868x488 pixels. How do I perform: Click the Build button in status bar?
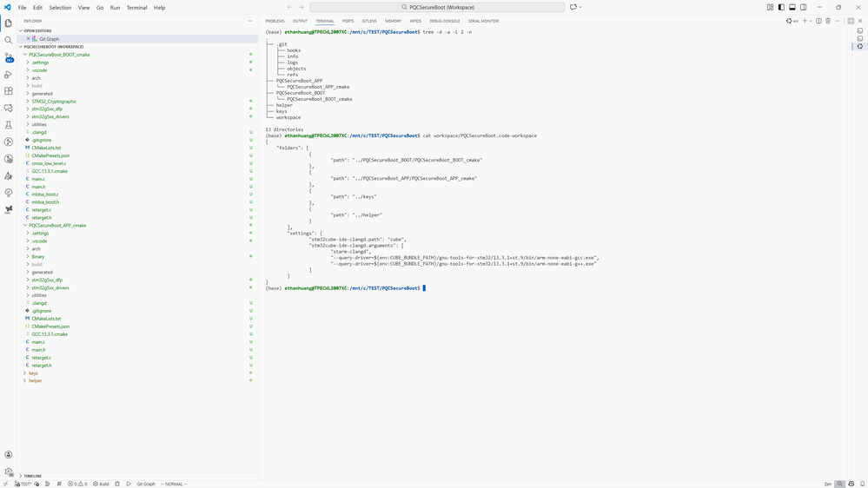coord(101,485)
